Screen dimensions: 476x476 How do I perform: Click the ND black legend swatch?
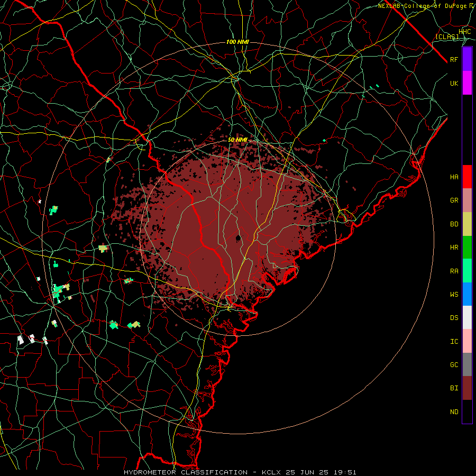pyautogui.click(x=467, y=411)
